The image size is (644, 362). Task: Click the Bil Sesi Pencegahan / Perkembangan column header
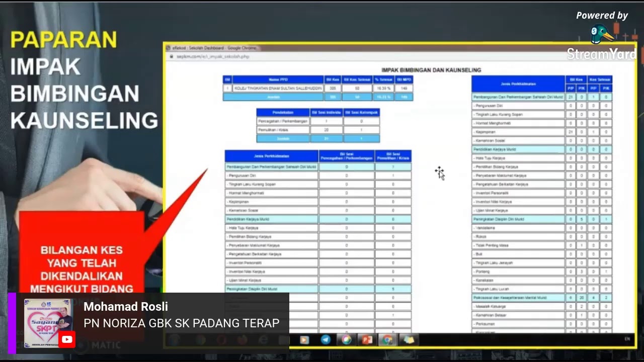point(347,156)
